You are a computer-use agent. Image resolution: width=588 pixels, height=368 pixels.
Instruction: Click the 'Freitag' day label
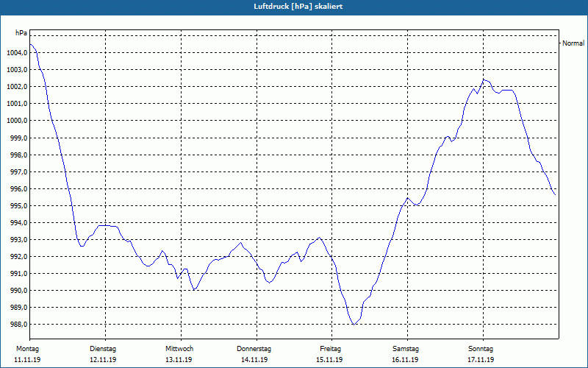click(330, 349)
